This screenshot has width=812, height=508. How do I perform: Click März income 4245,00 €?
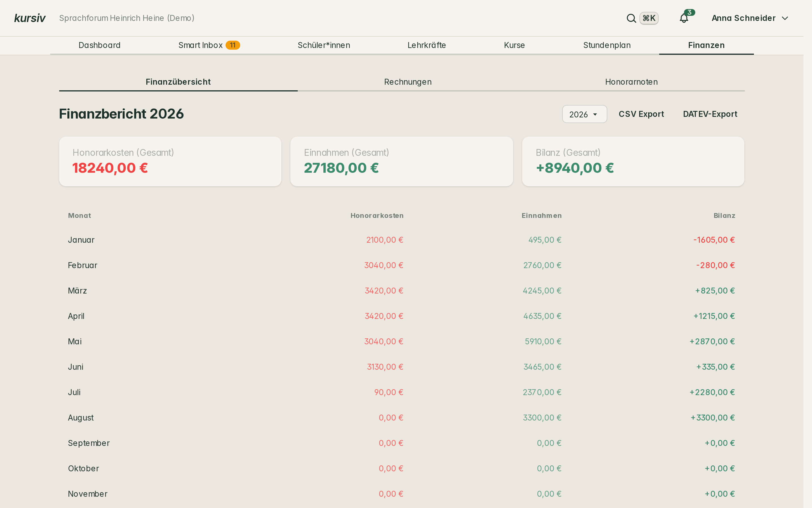[x=542, y=291]
